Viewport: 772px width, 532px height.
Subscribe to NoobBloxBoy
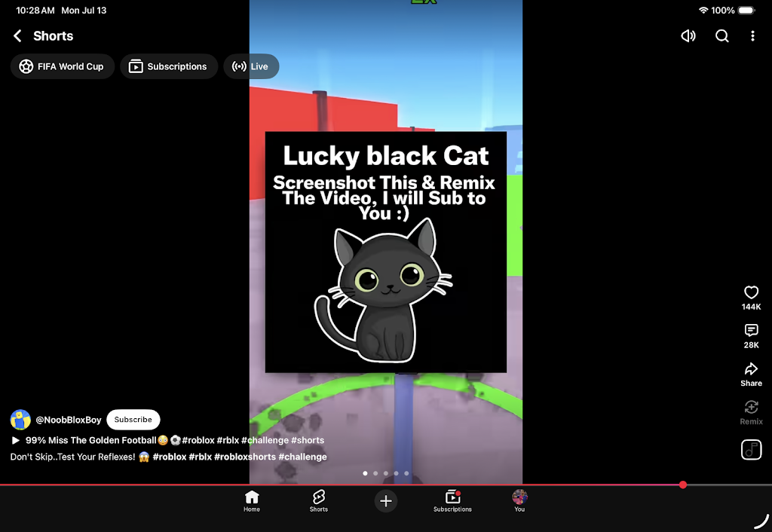[x=133, y=419]
